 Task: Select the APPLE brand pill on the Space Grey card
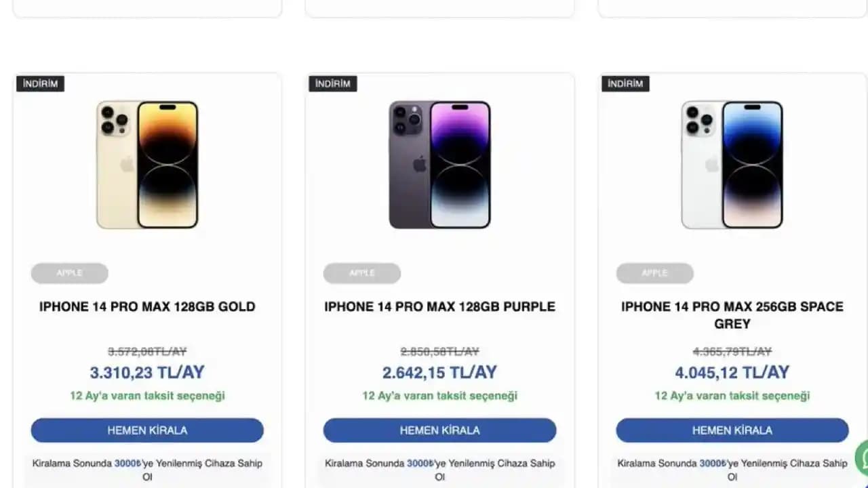pos(654,273)
